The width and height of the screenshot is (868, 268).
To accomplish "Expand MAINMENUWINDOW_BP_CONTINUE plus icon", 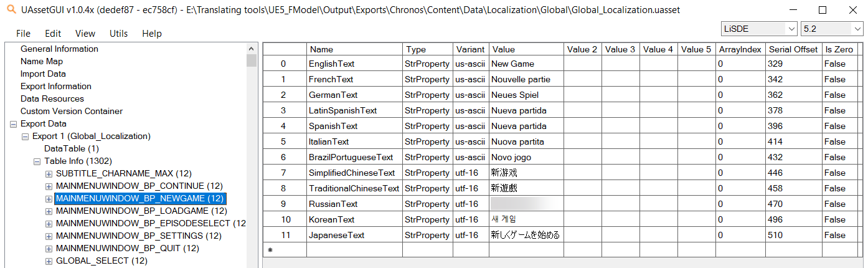I will tap(49, 186).
